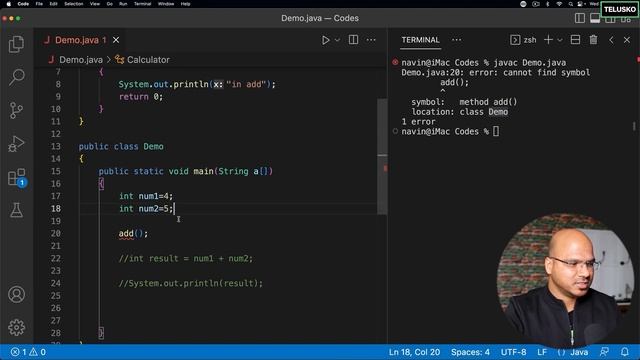Switch to the TERMINAL panel tab
Screen dimensions: 640x360
coord(420,40)
